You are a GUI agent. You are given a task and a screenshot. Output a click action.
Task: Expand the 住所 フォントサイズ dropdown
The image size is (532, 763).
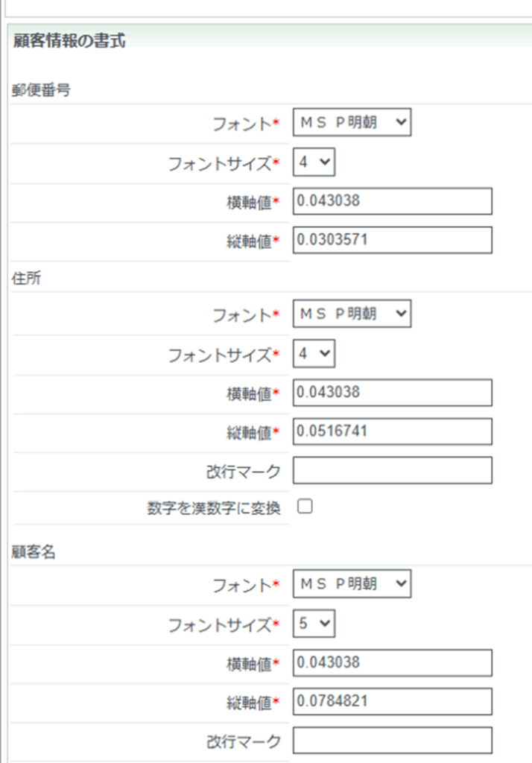[314, 355]
